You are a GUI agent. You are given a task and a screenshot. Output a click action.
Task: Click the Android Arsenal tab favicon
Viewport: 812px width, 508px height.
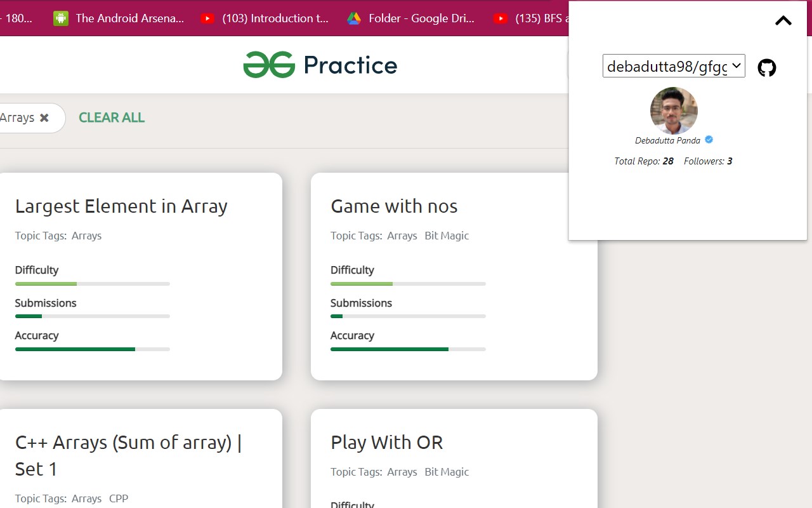point(61,18)
